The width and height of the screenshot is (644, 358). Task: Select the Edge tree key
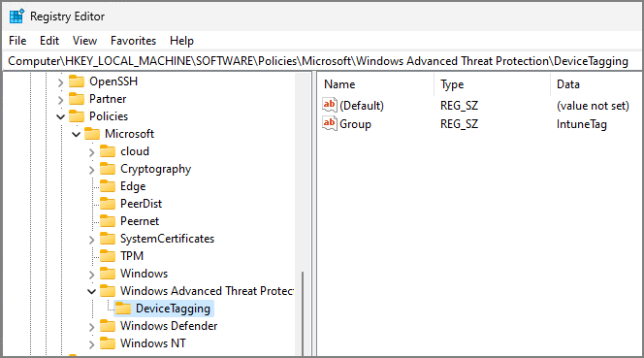pyautogui.click(x=133, y=186)
